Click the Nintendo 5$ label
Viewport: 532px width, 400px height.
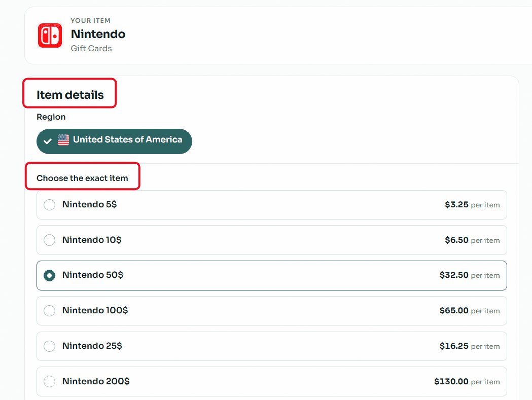[x=90, y=205]
